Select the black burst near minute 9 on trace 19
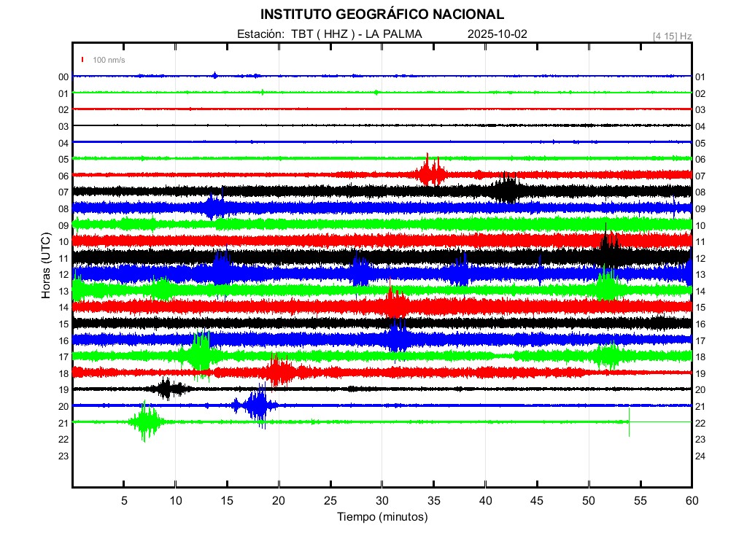The image size is (747, 560). (167, 389)
